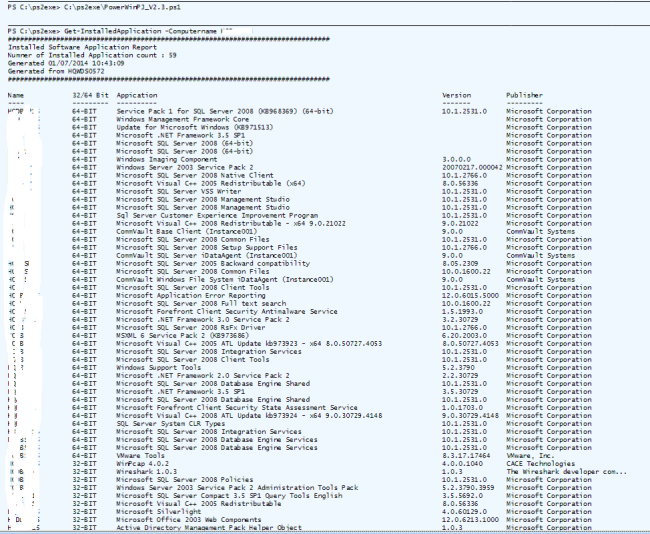Select version value '1.0.1703.0'

462,408
